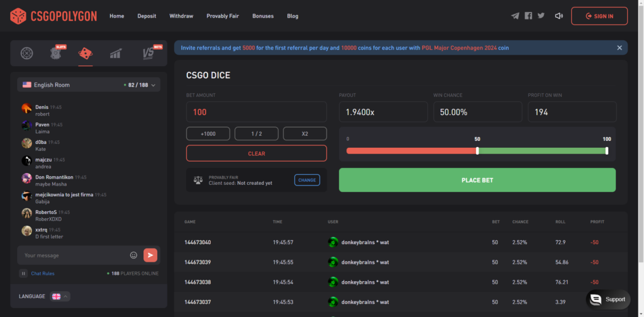Click 188 Players Online counter

tap(133, 274)
